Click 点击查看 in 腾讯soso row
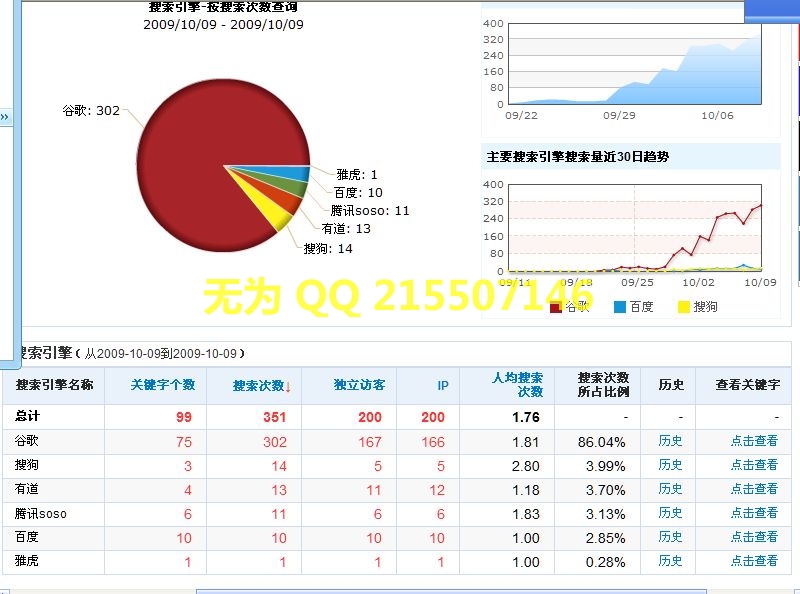800x594 pixels. click(x=754, y=513)
